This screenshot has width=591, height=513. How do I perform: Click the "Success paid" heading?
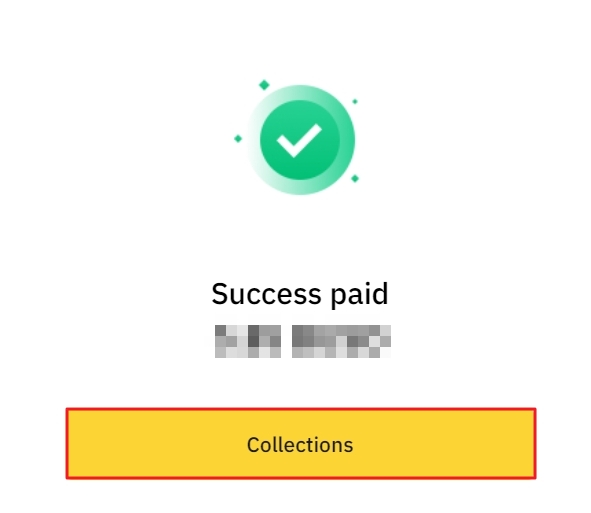[300, 294]
